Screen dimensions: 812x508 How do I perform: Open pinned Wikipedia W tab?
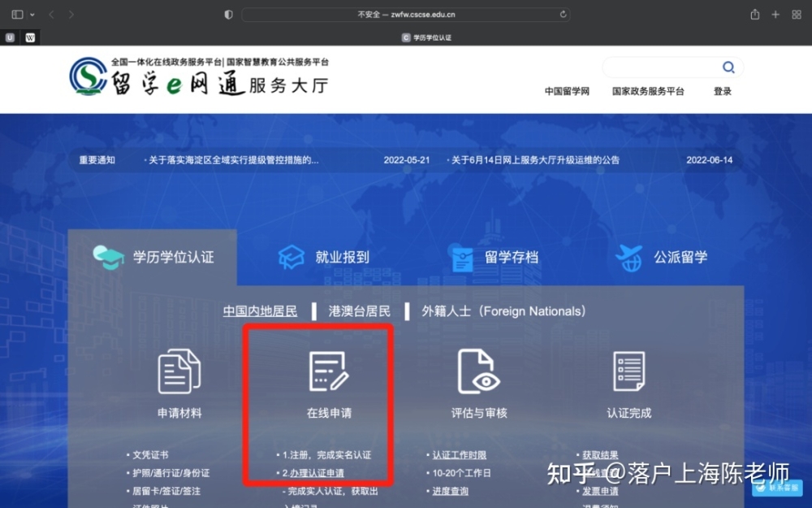(30, 37)
